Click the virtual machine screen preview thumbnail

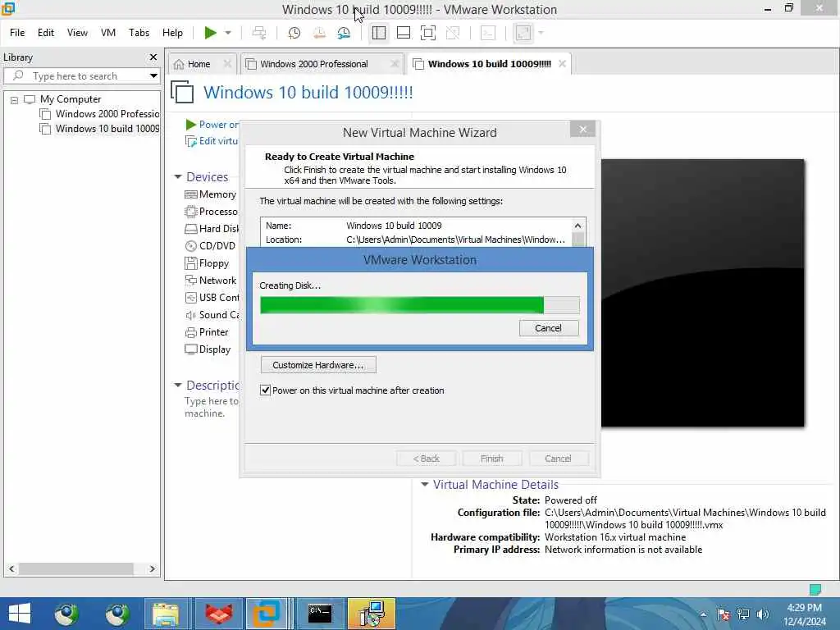point(702,293)
